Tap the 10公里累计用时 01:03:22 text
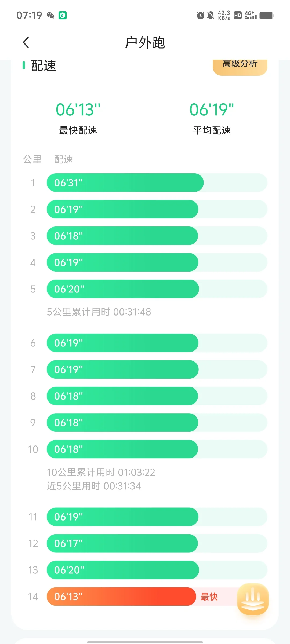This screenshot has width=290, height=644. point(101,472)
